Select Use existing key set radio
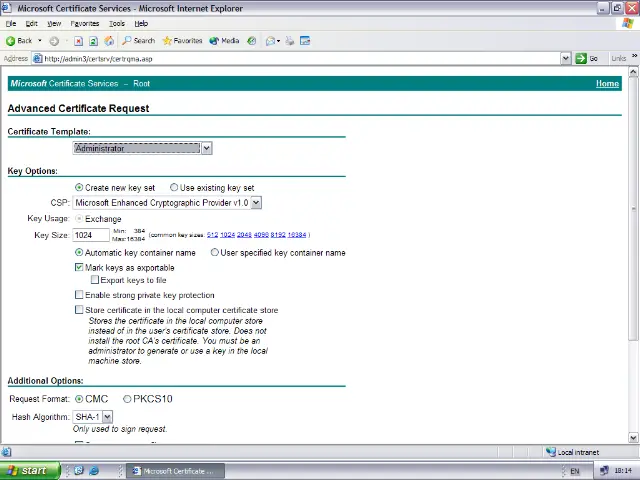This screenshot has width=640, height=480. pyautogui.click(x=174, y=187)
